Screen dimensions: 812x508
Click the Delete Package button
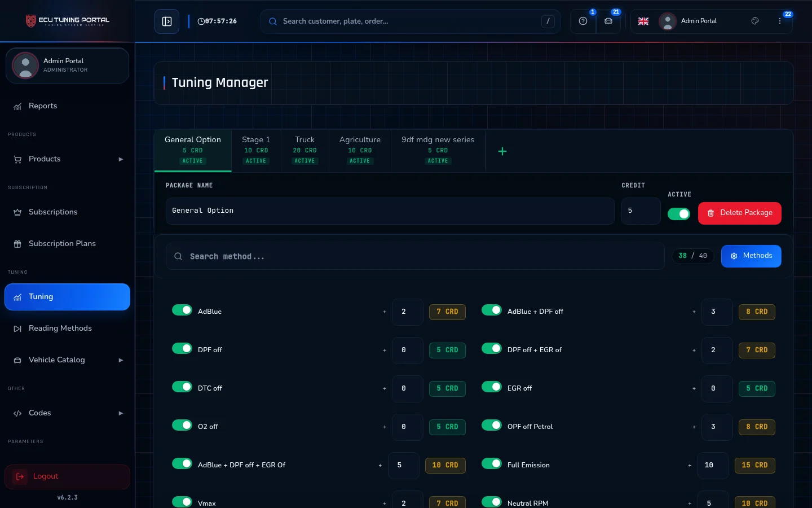coord(740,213)
